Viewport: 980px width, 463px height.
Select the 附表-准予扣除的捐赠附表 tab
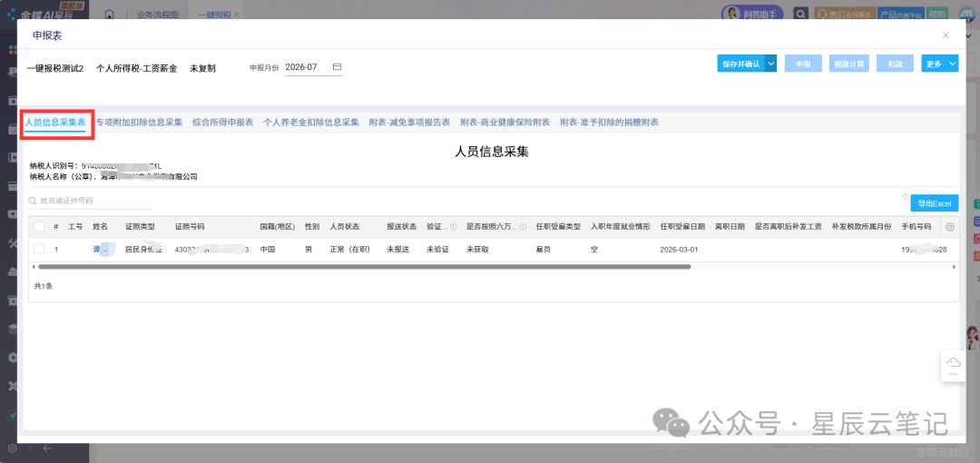(610, 122)
